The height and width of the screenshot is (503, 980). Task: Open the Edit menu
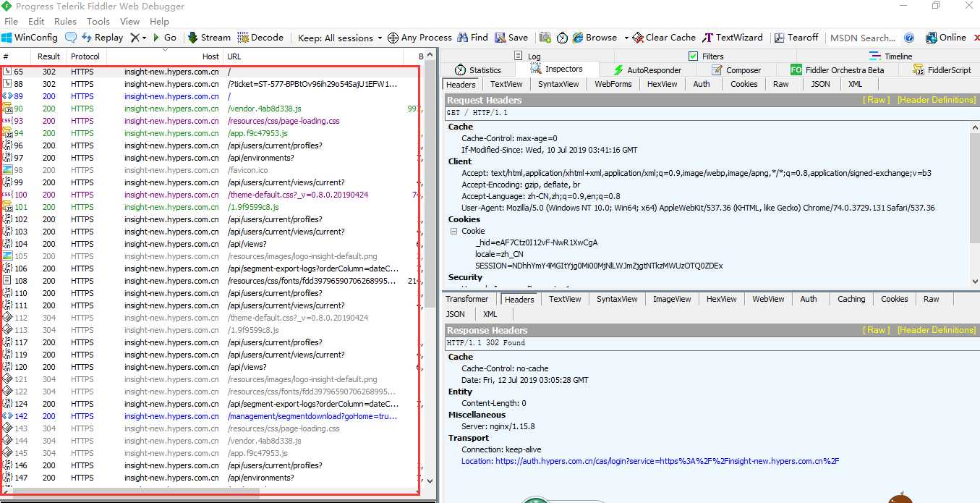click(x=36, y=22)
